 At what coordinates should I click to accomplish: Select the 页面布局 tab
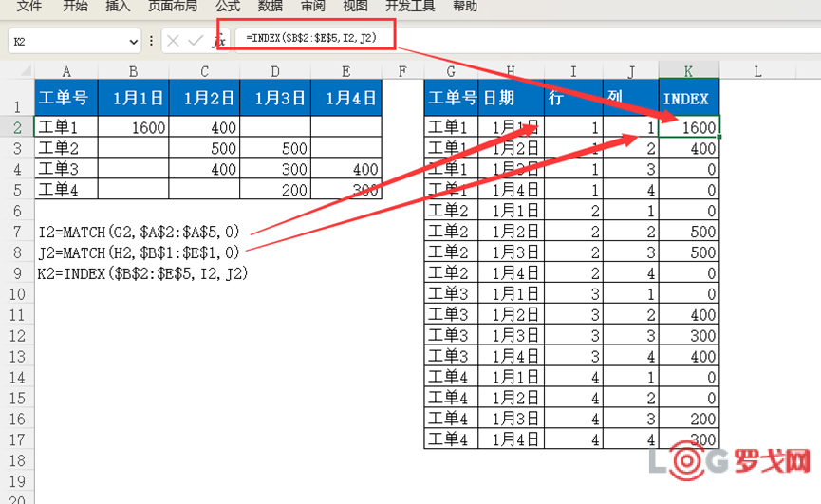(x=173, y=6)
